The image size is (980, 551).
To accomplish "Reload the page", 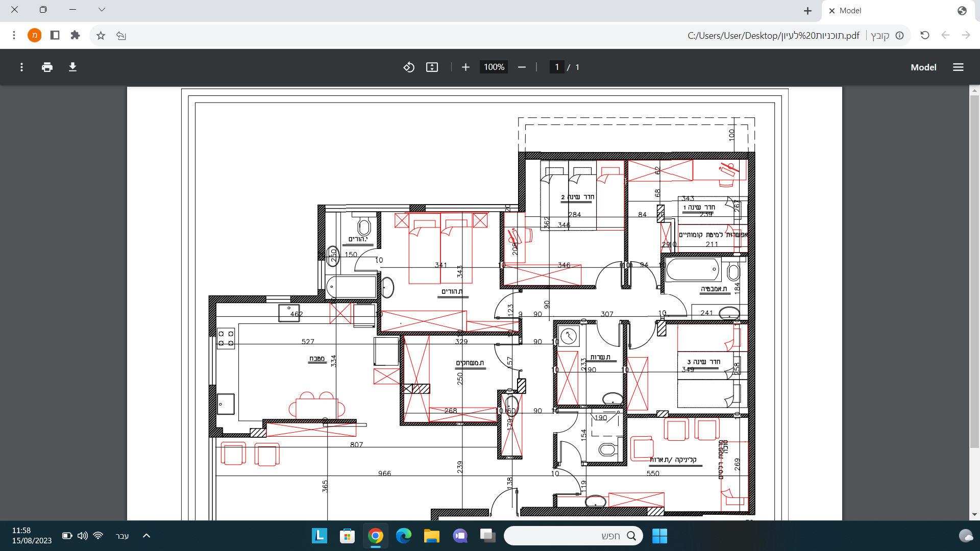I will [924, 35].
